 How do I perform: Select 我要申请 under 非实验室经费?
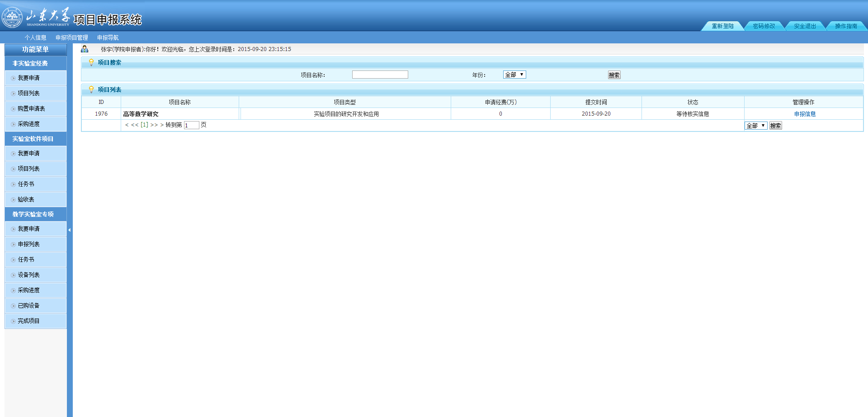tap(36, 78)
